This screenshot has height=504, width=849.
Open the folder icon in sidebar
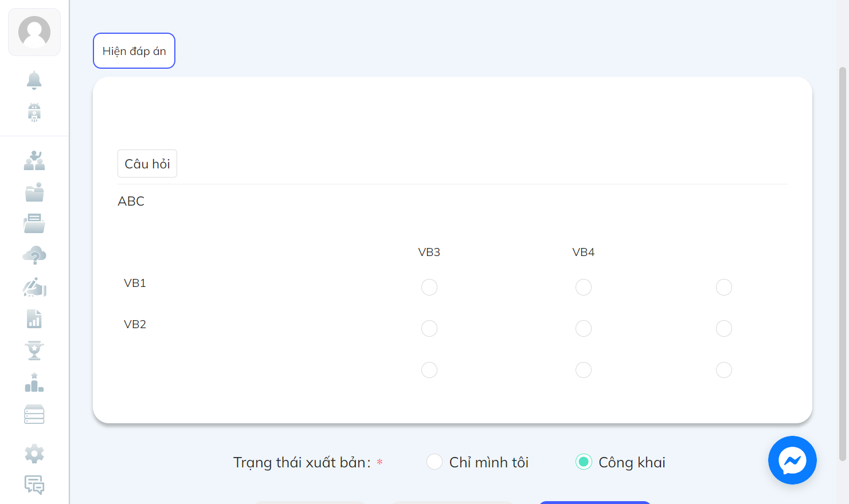[x=34, y=192]
